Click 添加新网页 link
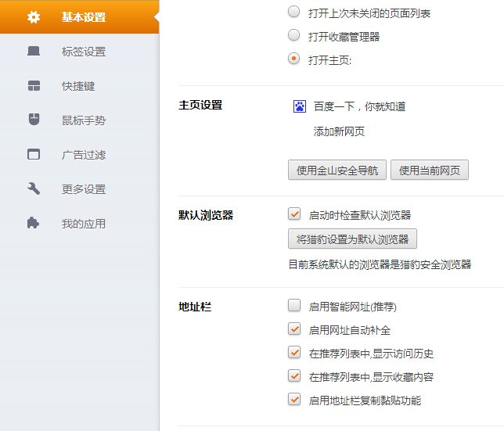The width and height of the screenshot is (504, 431). coord(339,131)
